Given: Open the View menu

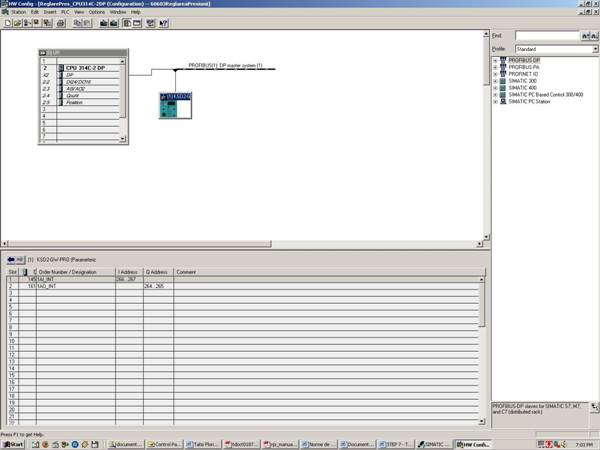Looking at the screenshot, I should click(x=79, y=12).
